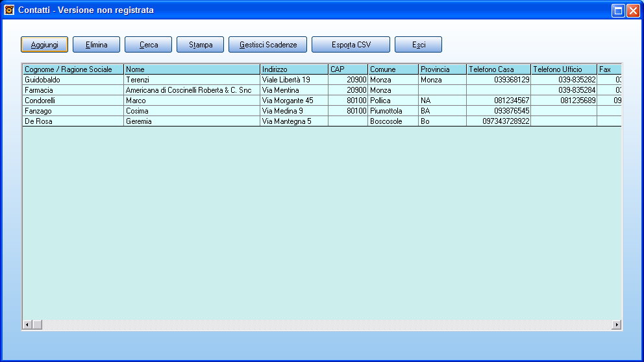644x362 pixels.
Task: Select address 'Via Mentina'
Action: pyautogui.click(x=294, y=90)
